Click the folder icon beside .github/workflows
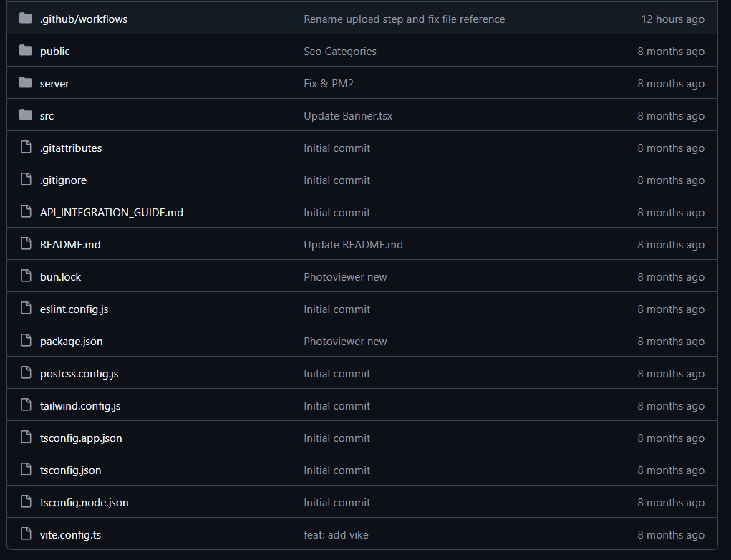 (26, 19)
